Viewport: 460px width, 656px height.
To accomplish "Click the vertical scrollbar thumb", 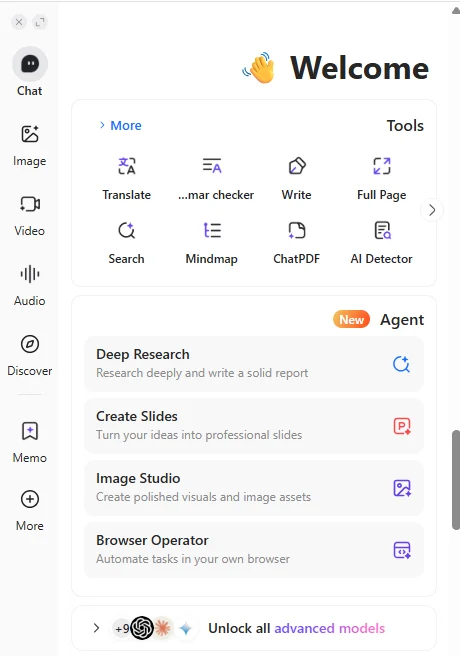I will [456, 480].
